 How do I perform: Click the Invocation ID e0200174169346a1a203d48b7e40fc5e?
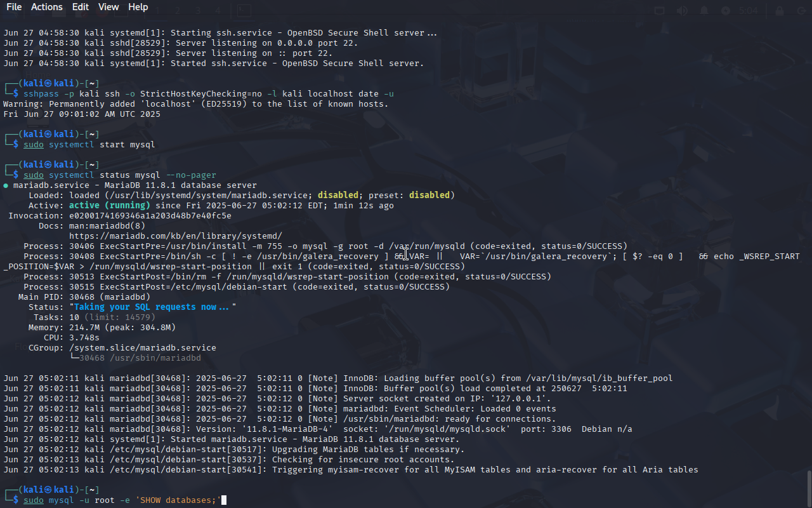click(x=150, y=216)
